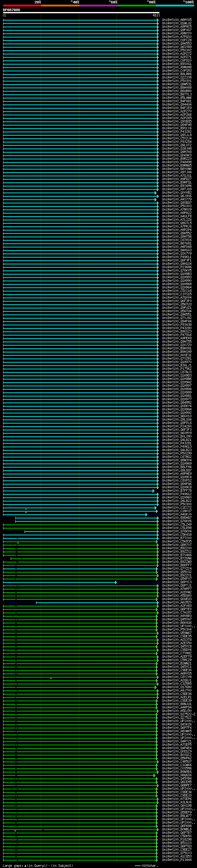The width and height of the screenshot is (197, 868).
Task: Select hit label UniRef100_B7ZGN6
Action: coord(177,558)
